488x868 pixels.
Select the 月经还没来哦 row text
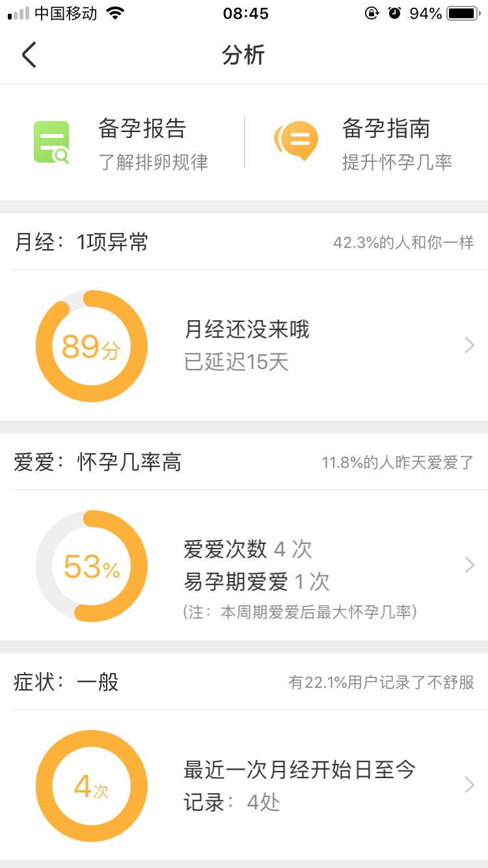click(x=247, y=330)
